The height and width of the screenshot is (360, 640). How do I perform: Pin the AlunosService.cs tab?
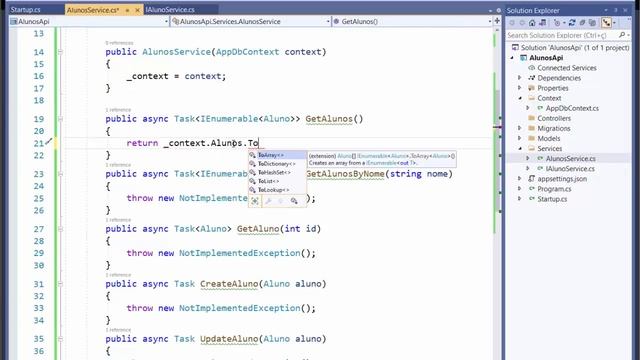[x=127, y=10]
